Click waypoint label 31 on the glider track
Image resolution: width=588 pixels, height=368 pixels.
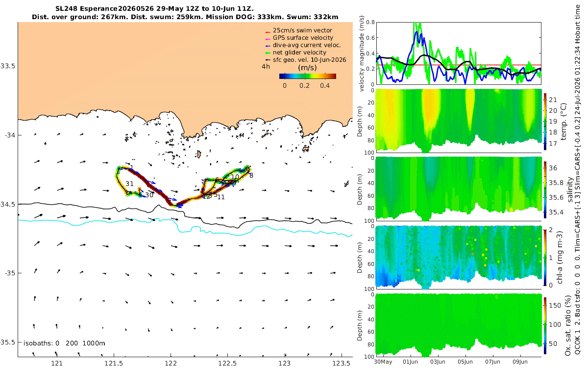tap(130, 184)
